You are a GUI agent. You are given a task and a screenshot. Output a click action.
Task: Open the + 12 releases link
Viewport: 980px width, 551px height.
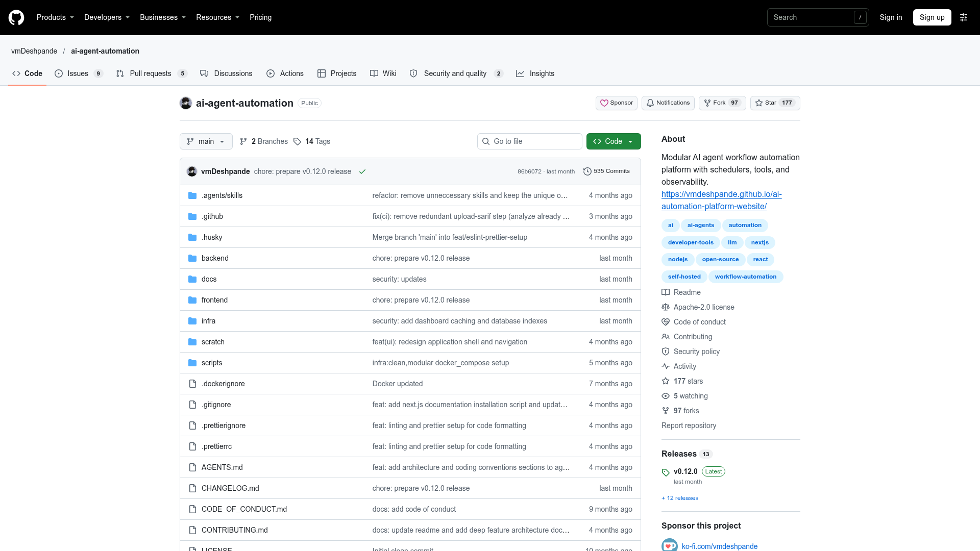coord(680,498)
